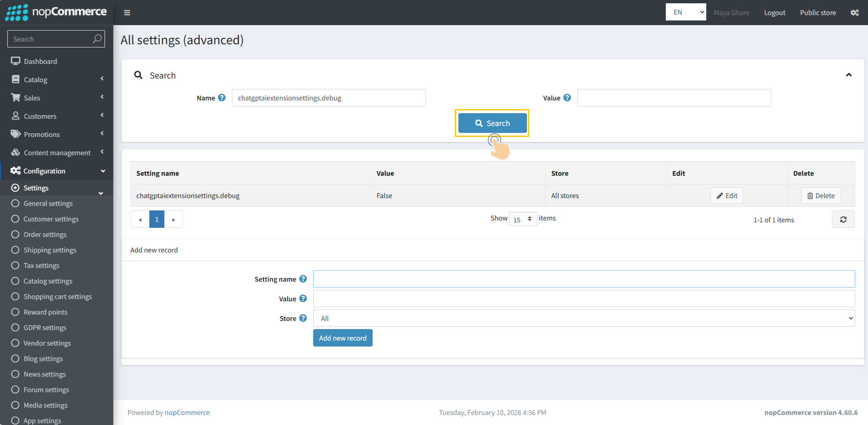
Task: Click the magnifier icon in sidebar search
Action: 97,39
